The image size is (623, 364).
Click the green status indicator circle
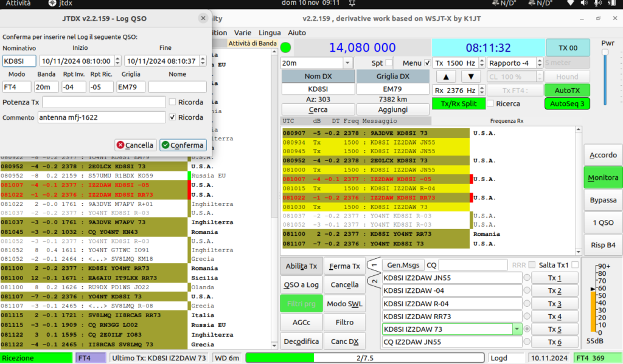tap(286, 47)
